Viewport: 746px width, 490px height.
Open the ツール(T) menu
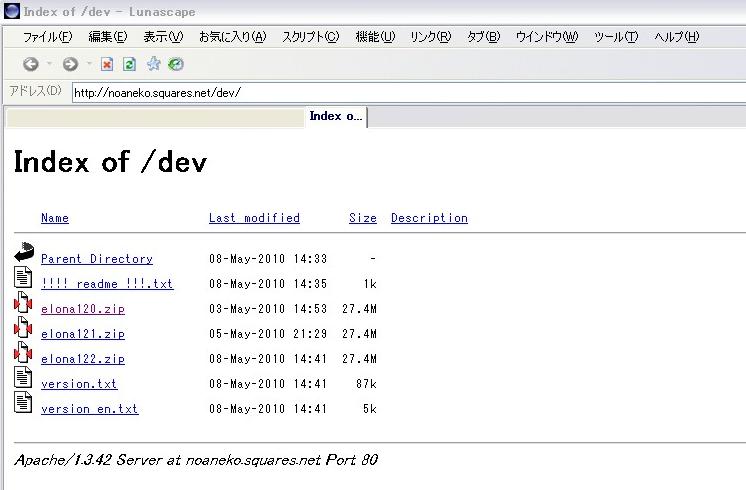point(616,37)
